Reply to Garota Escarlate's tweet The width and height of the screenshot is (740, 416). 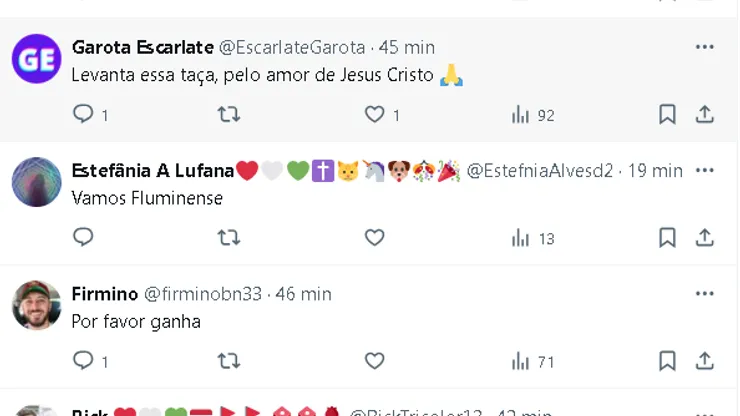(x=84, y=115)
